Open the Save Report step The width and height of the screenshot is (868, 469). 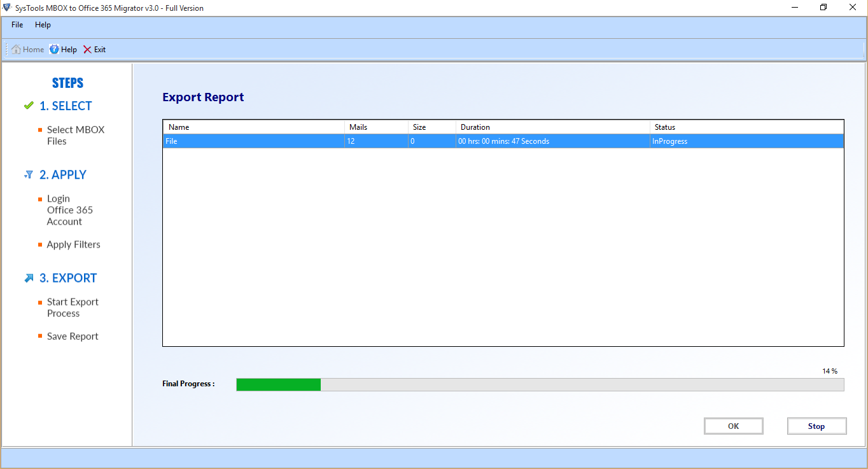[73, 336]
